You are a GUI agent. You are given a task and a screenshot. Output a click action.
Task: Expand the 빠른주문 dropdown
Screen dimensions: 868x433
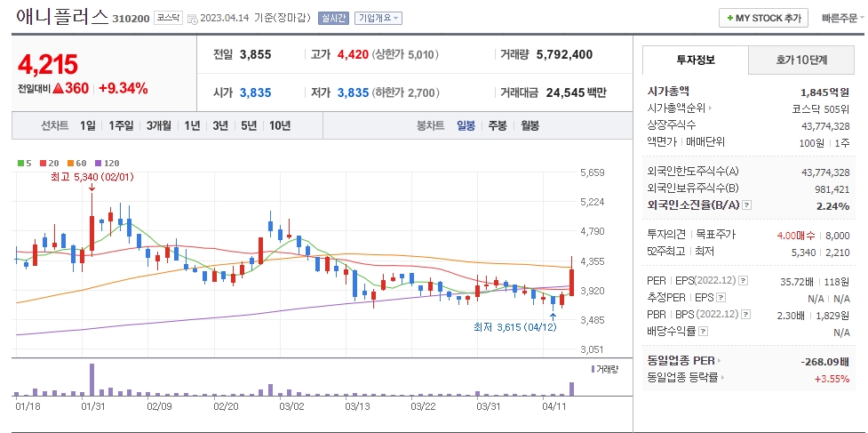coord(843,18)
